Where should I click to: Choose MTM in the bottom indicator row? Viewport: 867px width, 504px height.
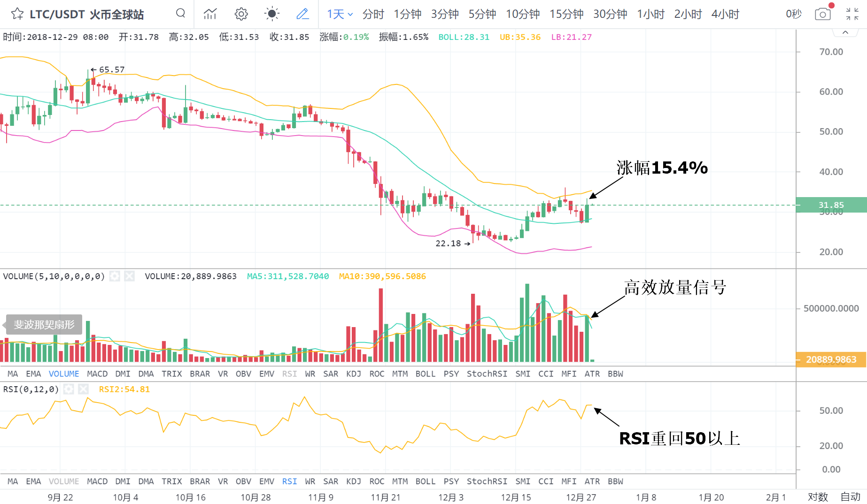click(x=400, y=481)
